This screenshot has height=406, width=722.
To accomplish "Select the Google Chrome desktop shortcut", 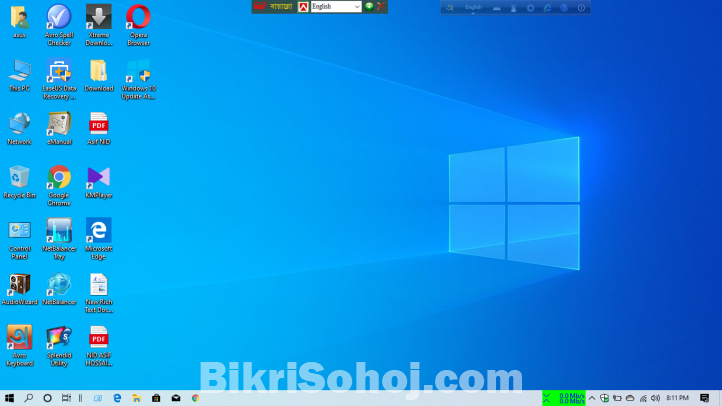I will pyautogui.click(x=59, y=178).
